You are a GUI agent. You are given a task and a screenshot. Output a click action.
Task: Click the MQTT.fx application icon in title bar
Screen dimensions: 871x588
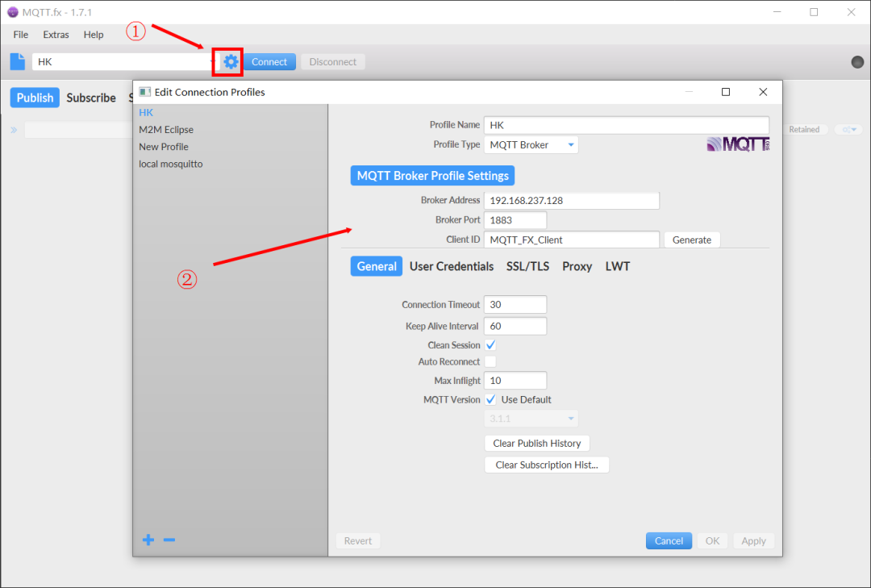pyautogui.click(x=12, y=11)
